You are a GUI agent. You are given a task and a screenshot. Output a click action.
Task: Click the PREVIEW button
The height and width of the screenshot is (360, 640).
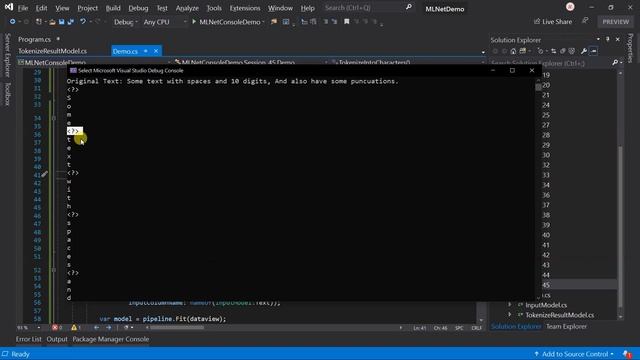[616, 22]
